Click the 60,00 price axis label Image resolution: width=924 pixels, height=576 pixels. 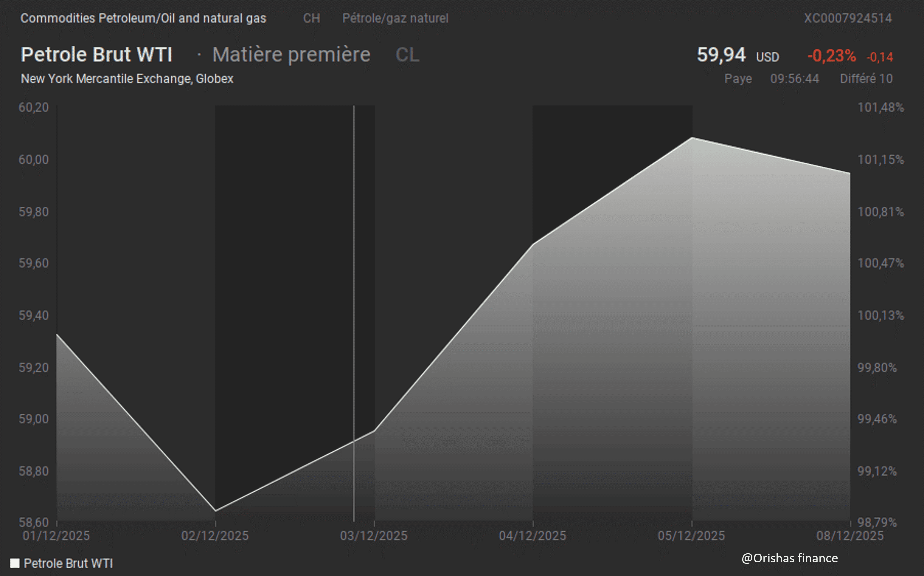point(33,159)
